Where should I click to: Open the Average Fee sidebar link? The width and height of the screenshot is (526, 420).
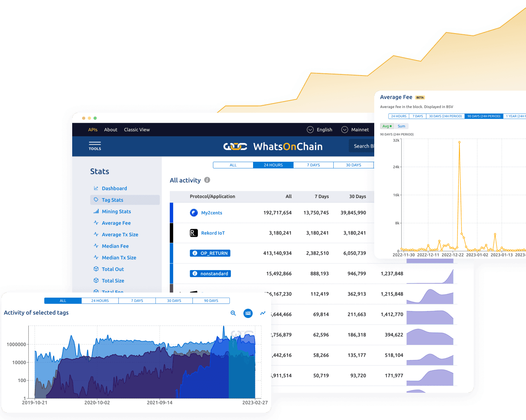click(x=116, y=223)
